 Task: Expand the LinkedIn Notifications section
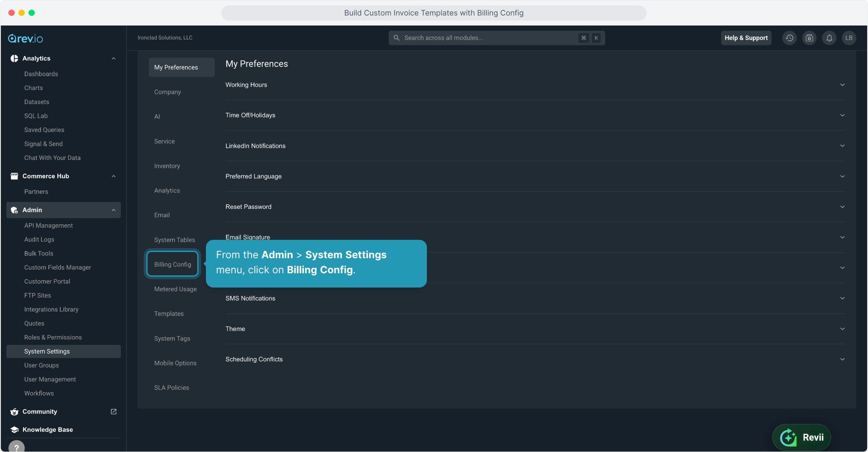[535, 146]
